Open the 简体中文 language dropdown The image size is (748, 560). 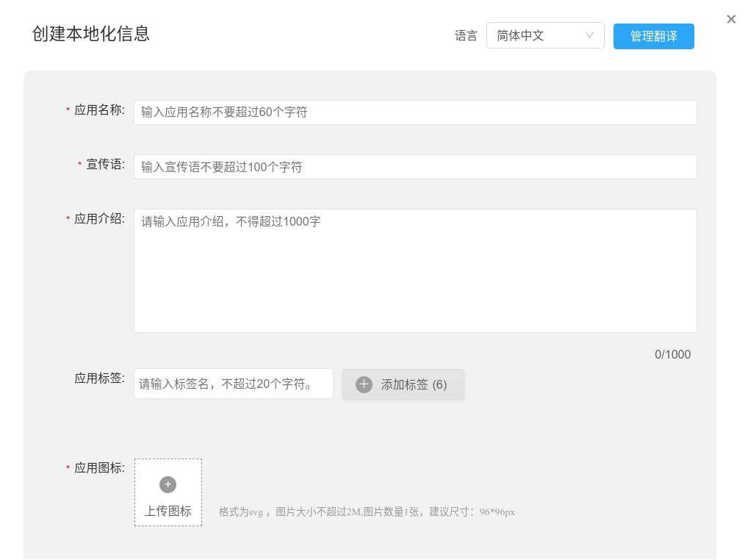tap(545, 35)
